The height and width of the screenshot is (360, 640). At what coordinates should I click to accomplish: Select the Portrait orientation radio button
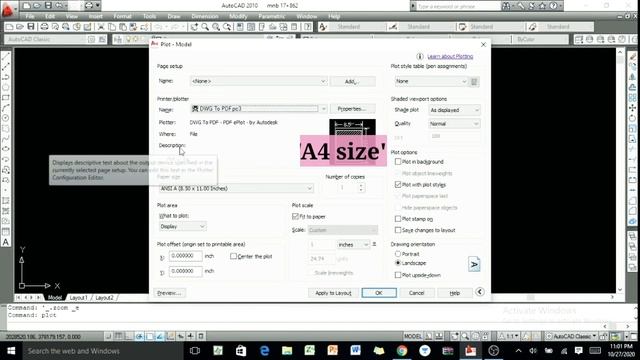point(398,254)
